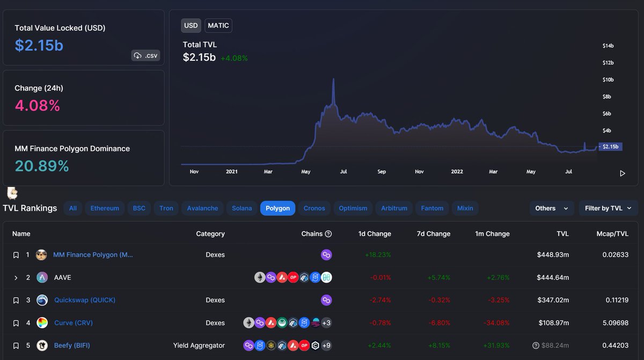The height and width of the screenshot is (360, 644).
Task: Click the $448.93m TVL value
Action: [x=553, y=255]
